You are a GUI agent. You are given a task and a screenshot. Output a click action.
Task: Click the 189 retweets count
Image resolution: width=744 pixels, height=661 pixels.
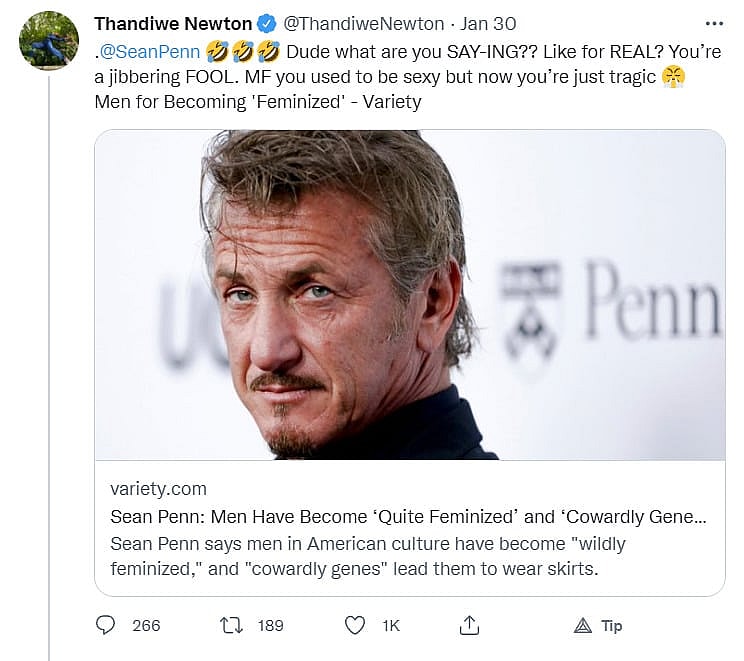(x=270, y=626)
